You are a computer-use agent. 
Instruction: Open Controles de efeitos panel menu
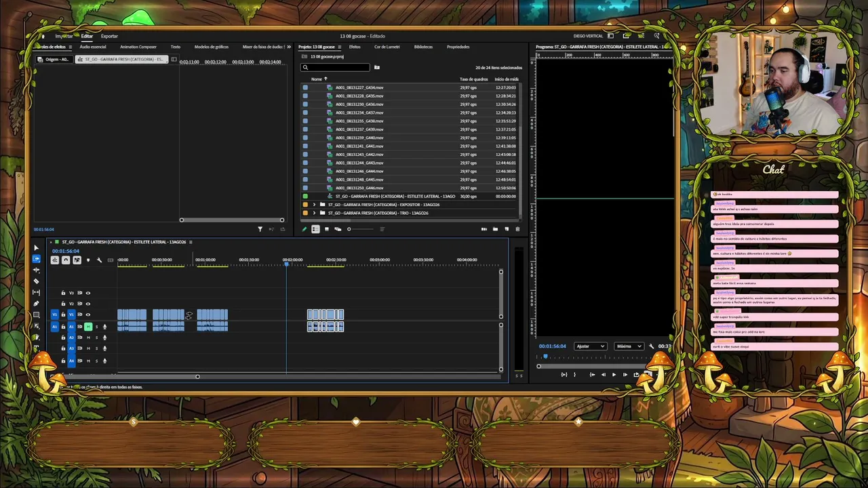[x=71, y=47]
